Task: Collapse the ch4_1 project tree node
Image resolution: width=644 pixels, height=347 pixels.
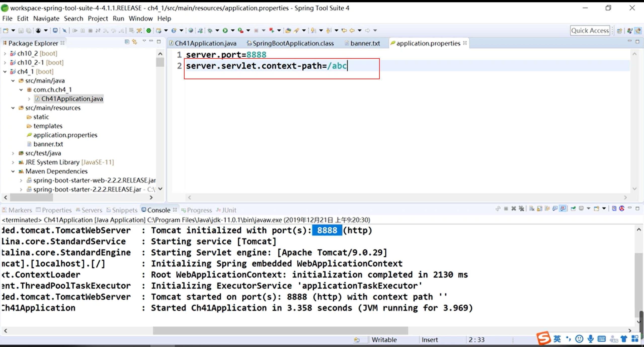Action: click(5, 72)
